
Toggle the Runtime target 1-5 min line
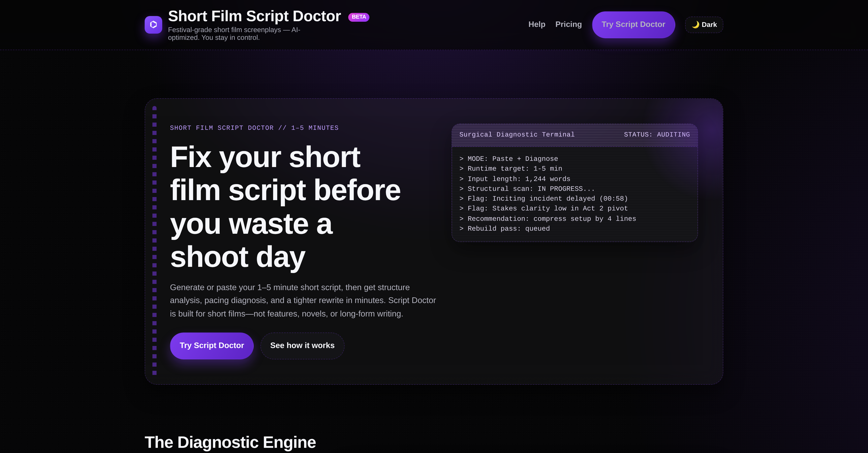[x=514, y=169]
